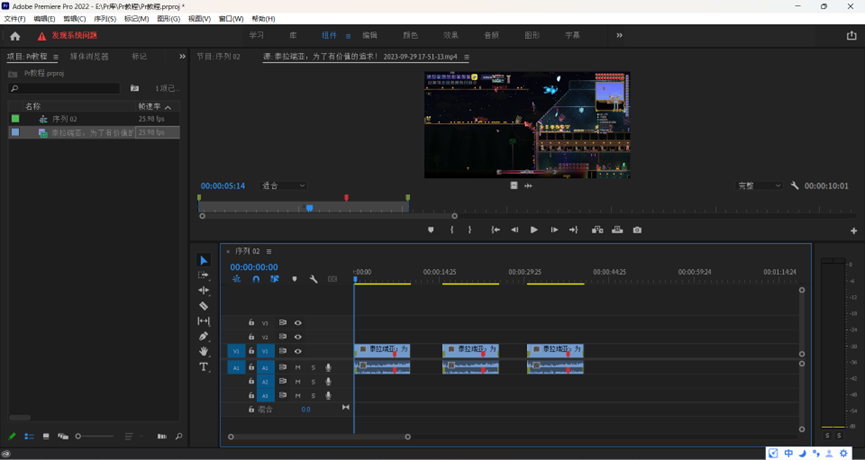Screen dimensions: 865x460
Task: Select the Razor tool in the toolbar
Action: click(204, 306)
